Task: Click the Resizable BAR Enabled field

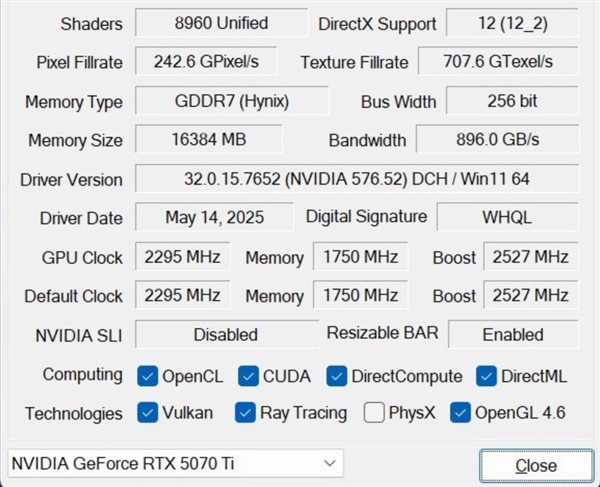Action: point(512,335)
